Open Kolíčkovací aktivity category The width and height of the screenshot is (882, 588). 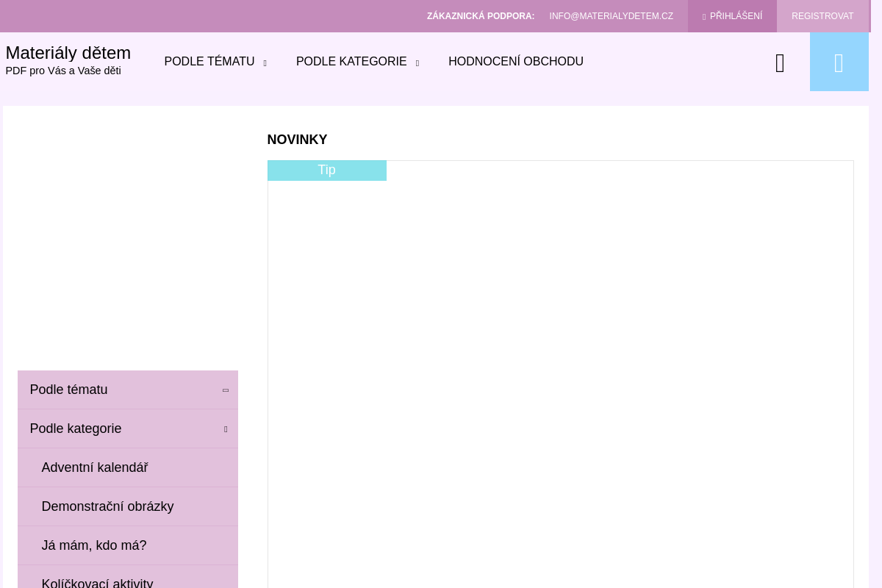(97, 582)
